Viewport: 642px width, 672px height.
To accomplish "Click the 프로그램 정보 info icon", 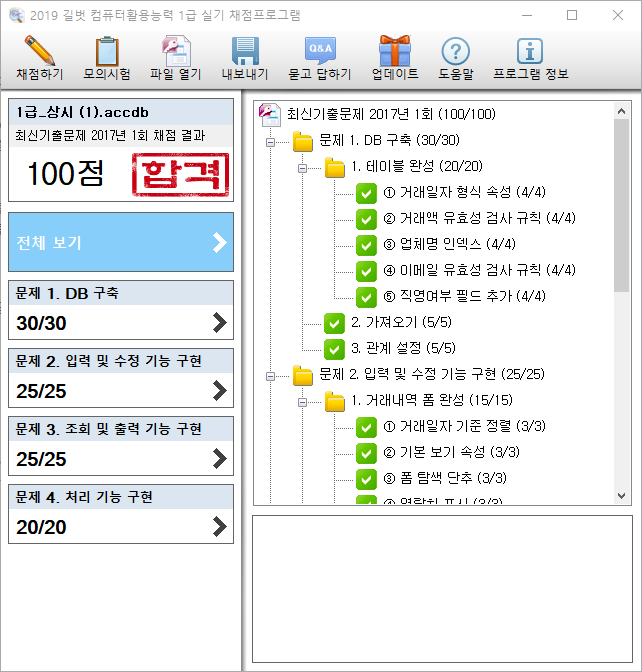I will tap(530, 50).
